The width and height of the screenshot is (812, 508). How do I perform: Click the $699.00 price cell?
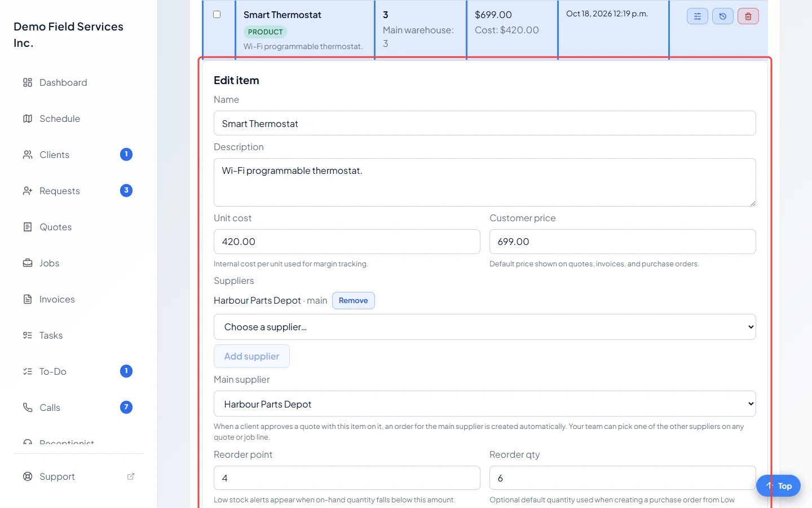tap(493, 15)
